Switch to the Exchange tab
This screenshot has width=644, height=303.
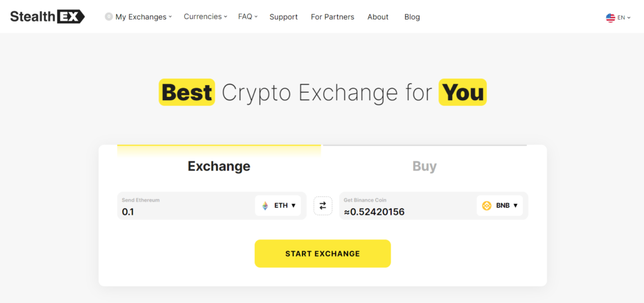coord(219,166)
